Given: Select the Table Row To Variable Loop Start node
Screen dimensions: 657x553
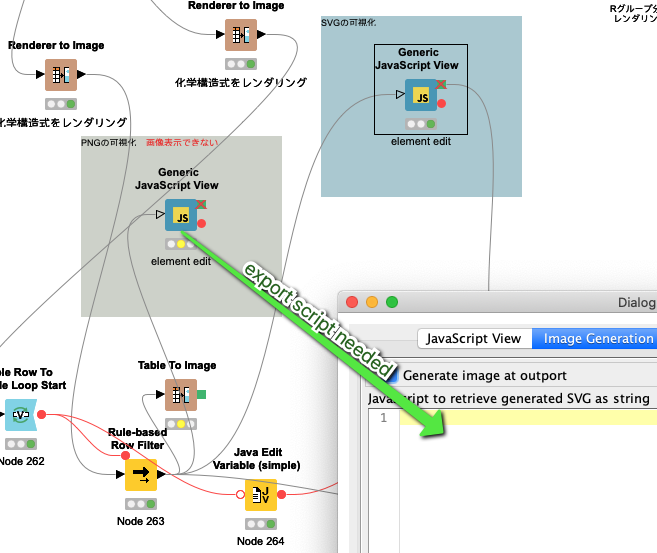Looking at the screenshot, I should tap(21, 415).
